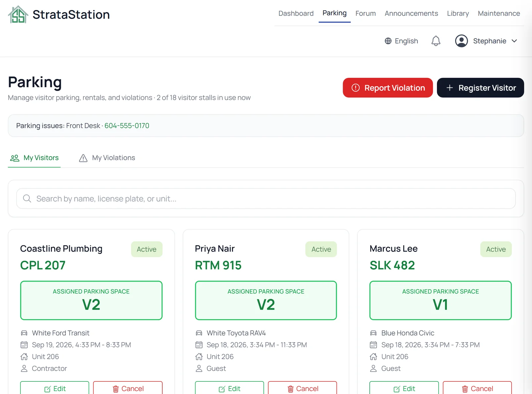Cancel Marcus Lee's visitor pass

click(477, 388)
